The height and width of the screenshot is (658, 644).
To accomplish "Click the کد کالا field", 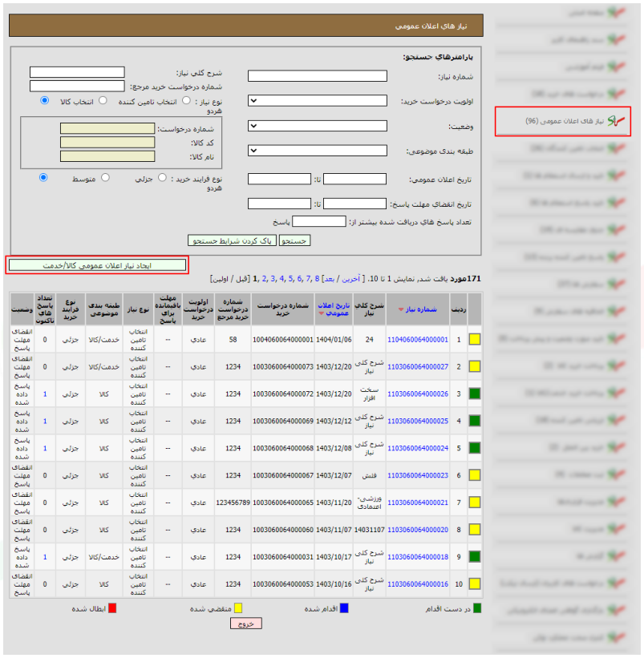I will click(x=107, y=142).
